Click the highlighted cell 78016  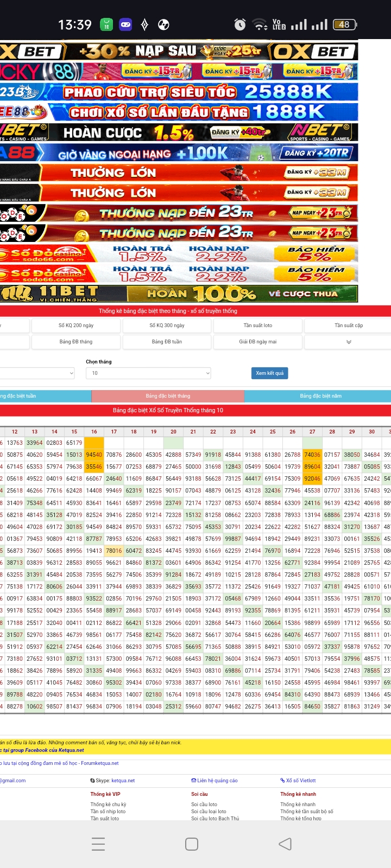[x=114, y=551]
